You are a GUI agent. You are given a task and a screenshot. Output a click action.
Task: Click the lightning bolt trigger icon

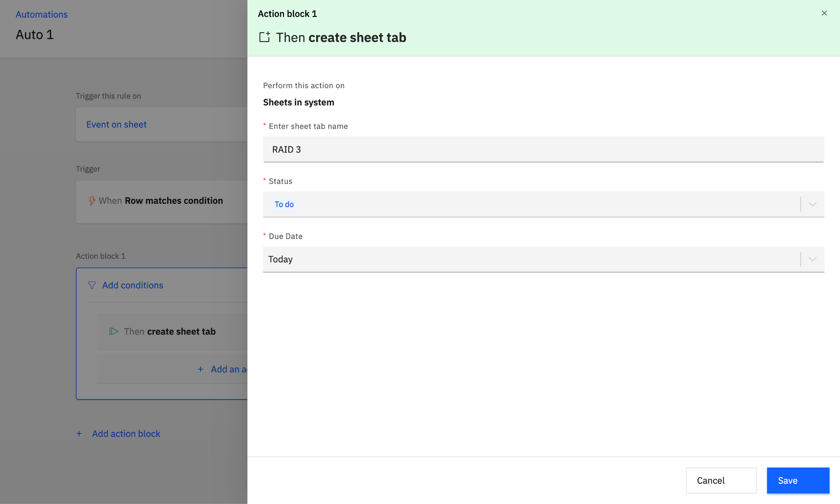[92, 201]
